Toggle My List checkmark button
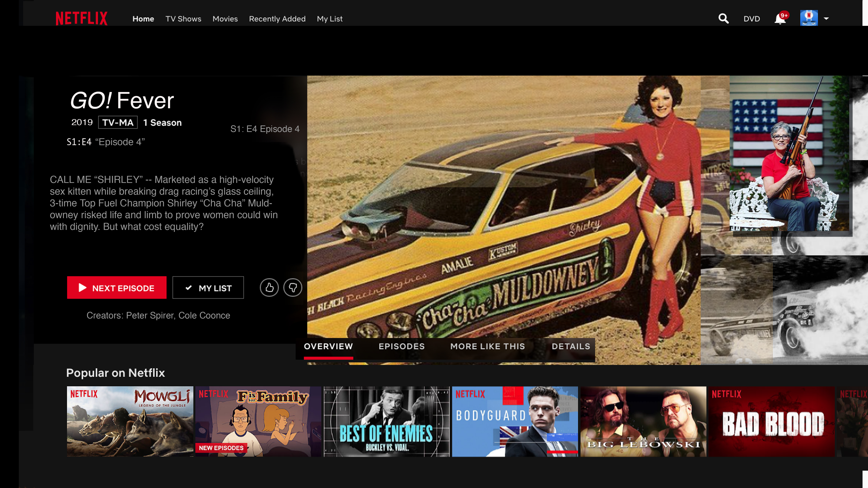This screenshot has height=488, width=868. [x=208, y=288]
